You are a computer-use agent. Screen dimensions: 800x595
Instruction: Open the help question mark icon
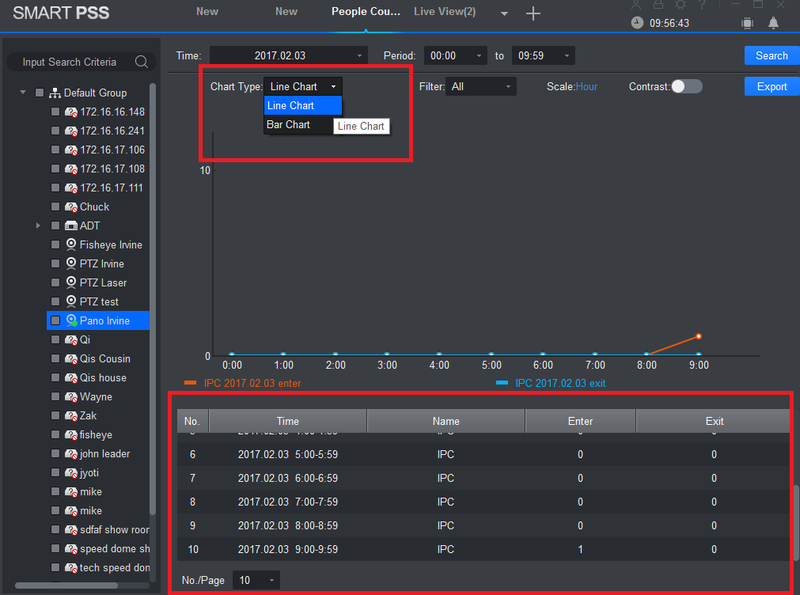(703, 5)
